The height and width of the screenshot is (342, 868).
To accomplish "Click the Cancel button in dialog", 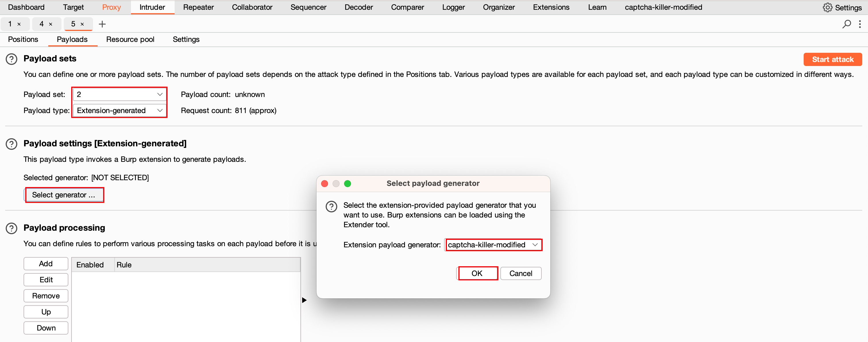I will pyautogui.click(x=520, y=273).
